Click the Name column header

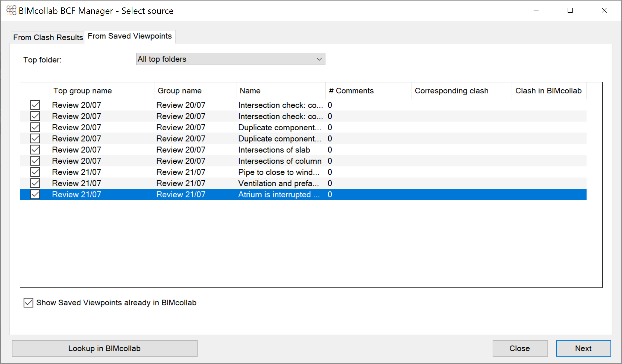pyautogui.click(x=281, y=91)
